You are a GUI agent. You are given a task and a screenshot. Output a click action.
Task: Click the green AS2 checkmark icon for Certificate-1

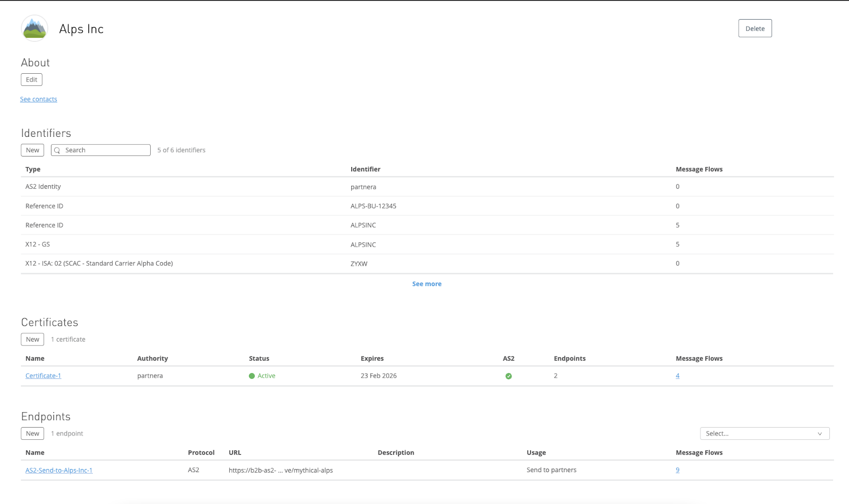point(508,376)
